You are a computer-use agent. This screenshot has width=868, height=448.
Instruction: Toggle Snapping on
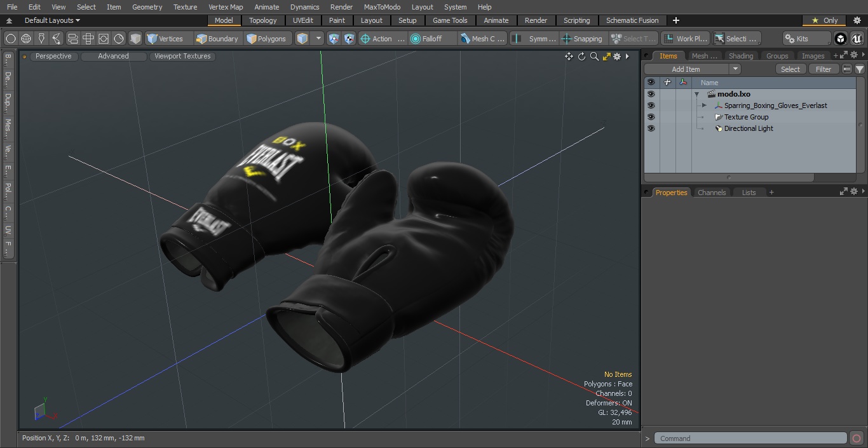point(583,39)
